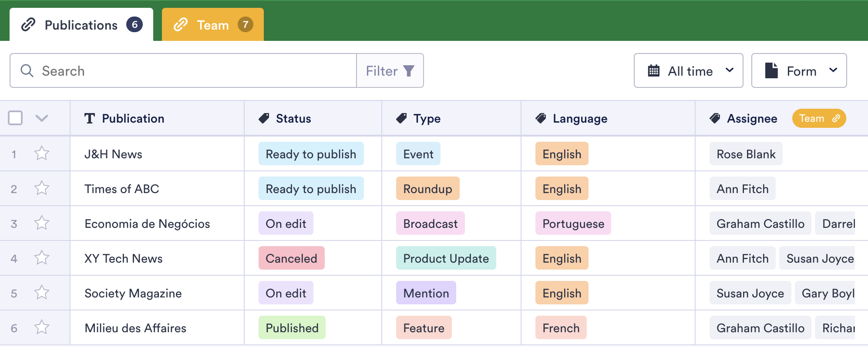Click the Canceled status color tag
Image resolution: width=868 pixels, height=347 pixels.
point(291,258)
